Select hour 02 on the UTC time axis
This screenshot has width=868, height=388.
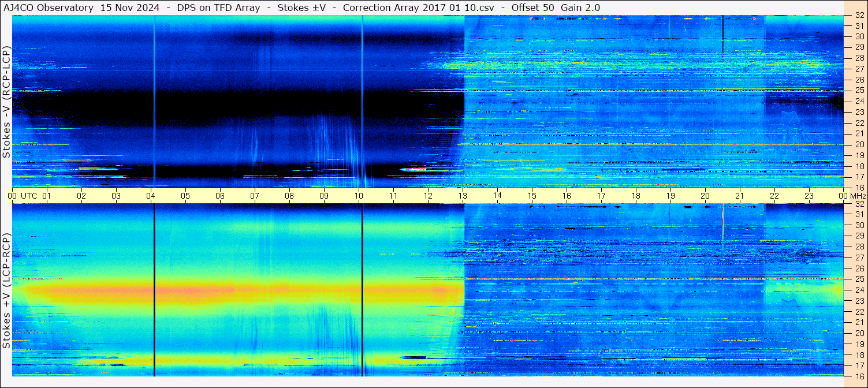point(81,196)
